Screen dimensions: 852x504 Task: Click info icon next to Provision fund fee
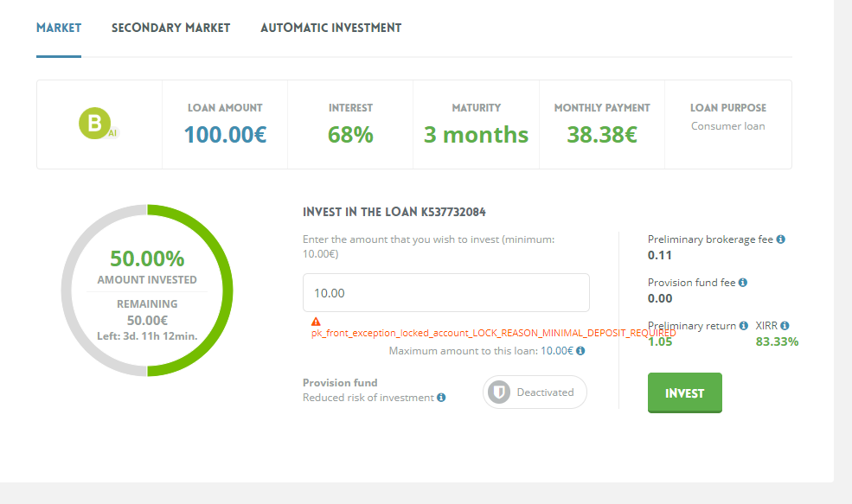point(743,283)
